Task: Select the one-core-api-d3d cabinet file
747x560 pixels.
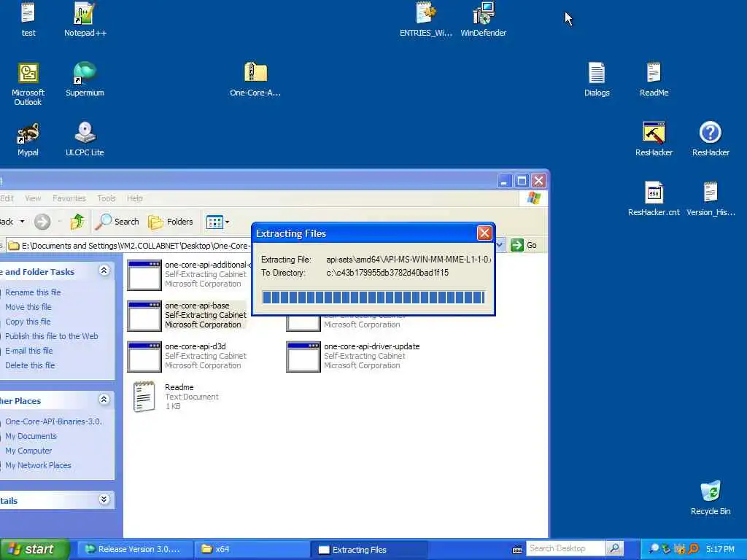Action: [187, 356]
